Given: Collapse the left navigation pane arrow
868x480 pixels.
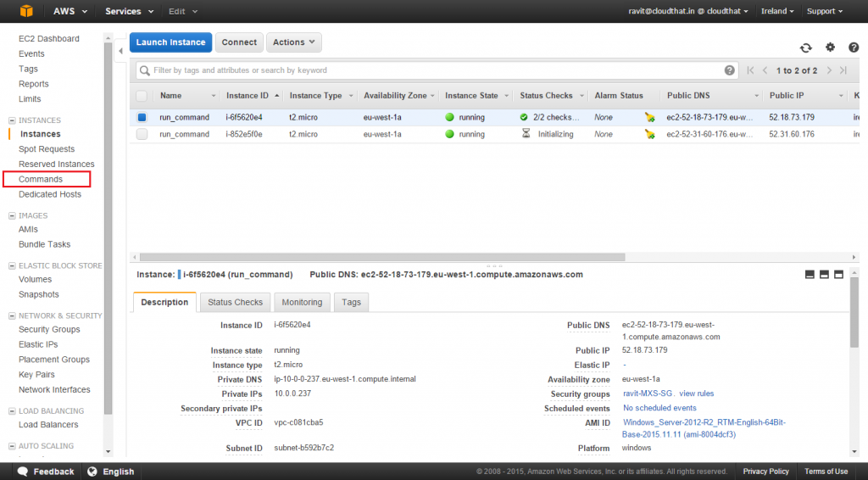Looking at the screenshot, I should [120, 51].
